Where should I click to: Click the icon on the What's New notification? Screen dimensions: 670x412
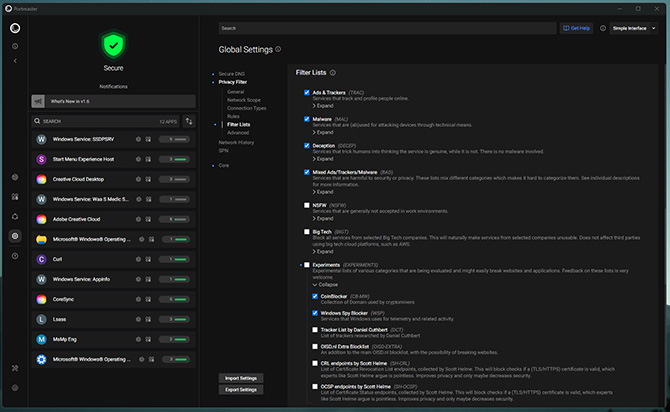point(38,101)
